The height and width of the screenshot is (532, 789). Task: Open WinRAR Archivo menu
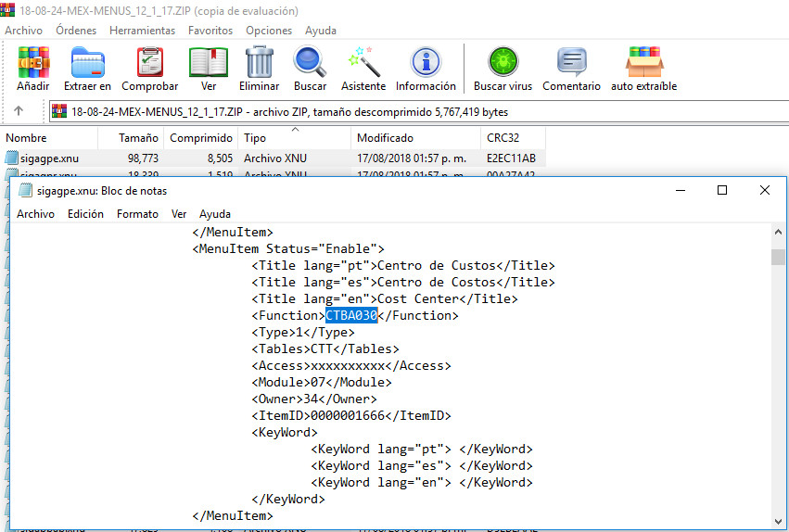tap(24, 31)
